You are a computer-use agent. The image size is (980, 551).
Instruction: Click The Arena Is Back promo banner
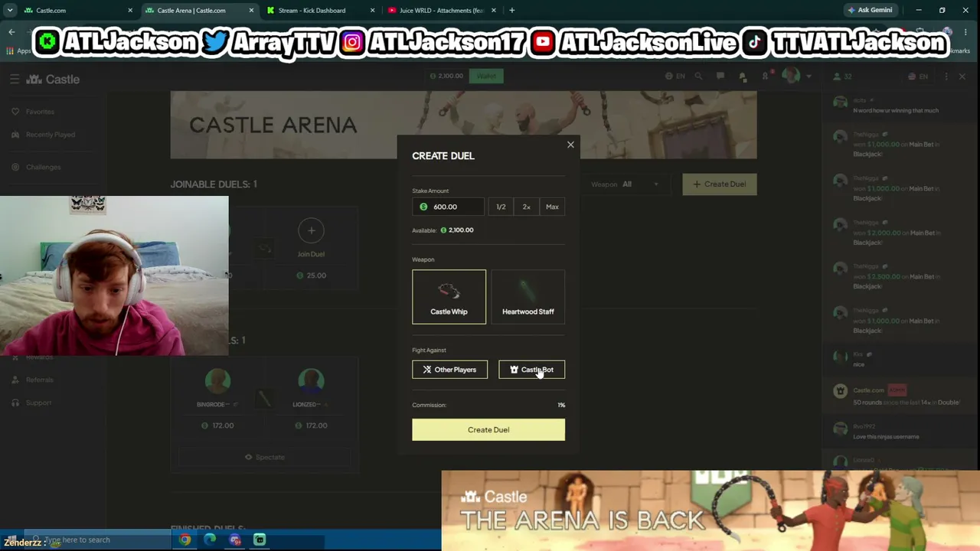coord(710,510)
